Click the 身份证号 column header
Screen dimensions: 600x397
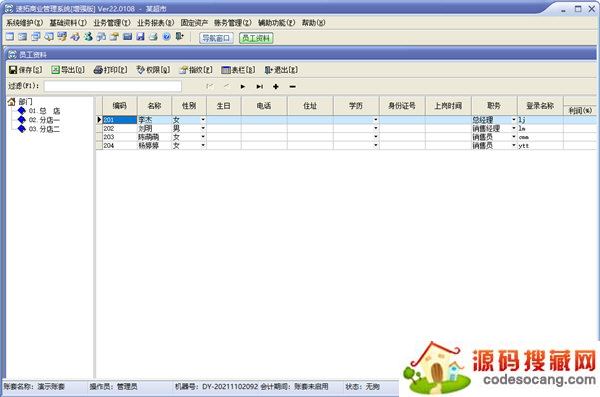(402, 106)
